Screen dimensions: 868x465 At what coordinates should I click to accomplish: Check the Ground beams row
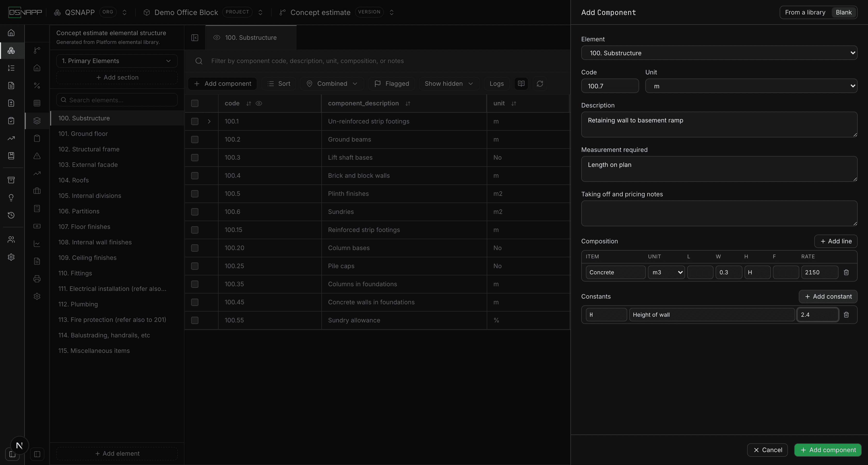pos(195,139)
